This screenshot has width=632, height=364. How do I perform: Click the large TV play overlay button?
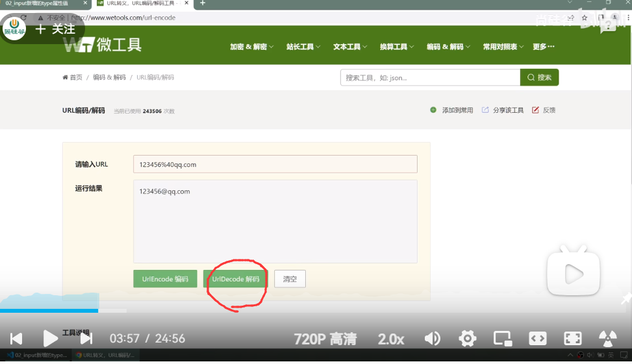click(x=573, y=271)
